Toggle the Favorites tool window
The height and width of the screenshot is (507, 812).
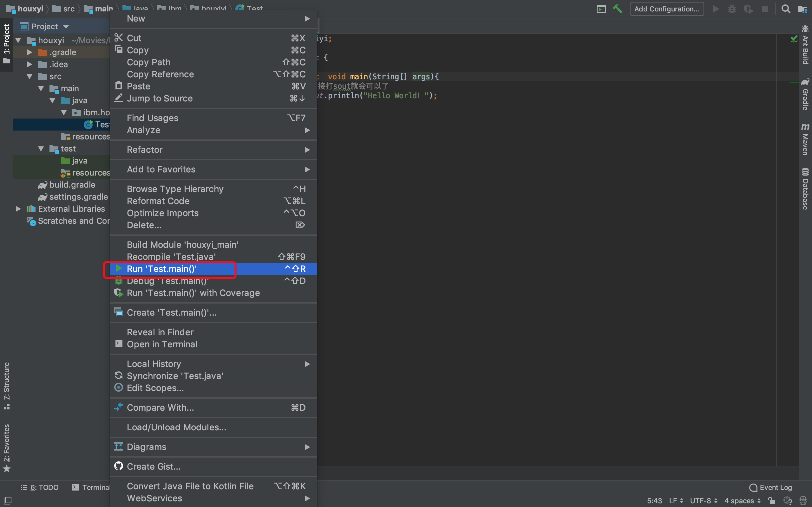point(6,448)
